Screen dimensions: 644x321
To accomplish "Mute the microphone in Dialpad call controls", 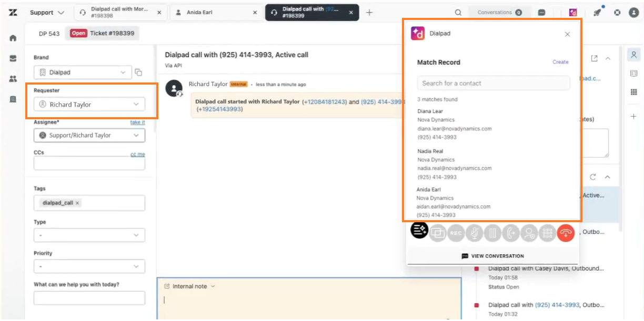I will pyautogui.click(x=474, y=233).
